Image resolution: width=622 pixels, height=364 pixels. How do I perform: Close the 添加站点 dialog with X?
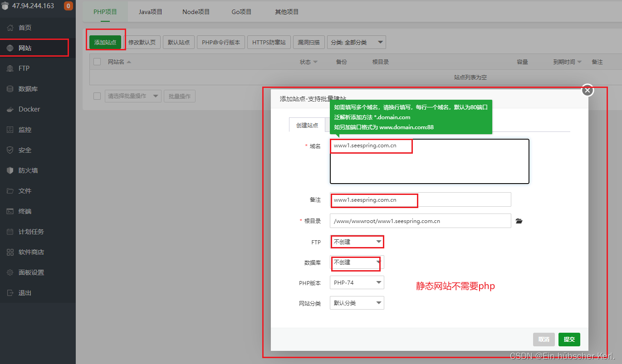(x=588, y=90)
